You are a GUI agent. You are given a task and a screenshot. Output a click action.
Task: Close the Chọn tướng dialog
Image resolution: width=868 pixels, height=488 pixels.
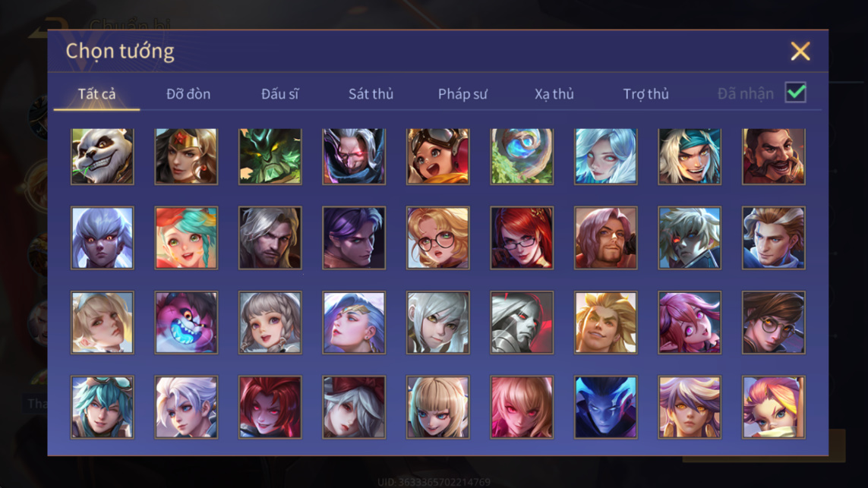point(800,52)
